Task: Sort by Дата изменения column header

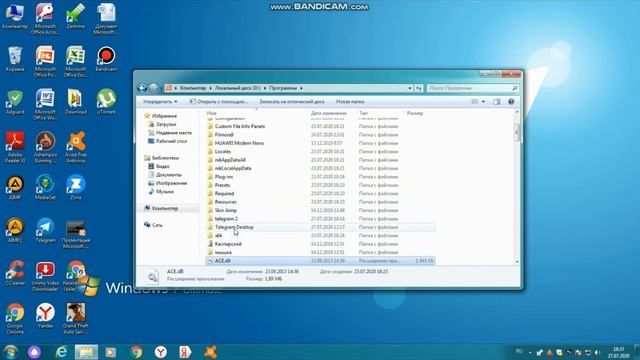Action: pyautogui.click(x=329, y=113)
